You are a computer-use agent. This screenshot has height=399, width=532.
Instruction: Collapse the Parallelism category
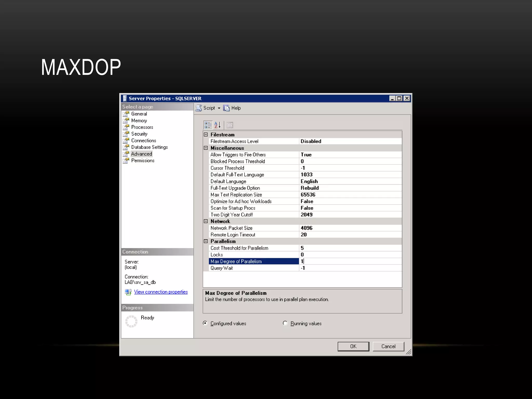tap(206, 241)
